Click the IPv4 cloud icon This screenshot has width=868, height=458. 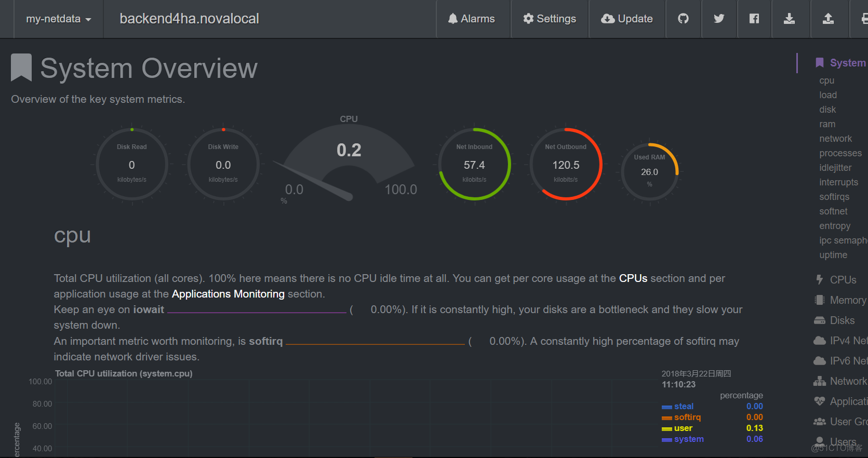coord(819,340)
